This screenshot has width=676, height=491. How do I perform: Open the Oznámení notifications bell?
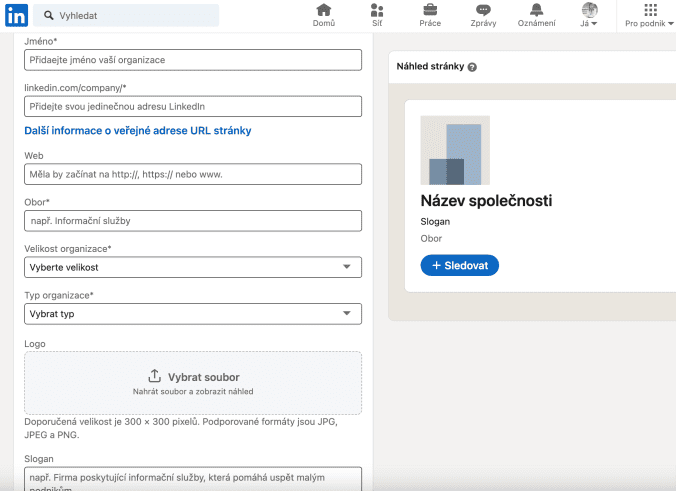coord(536,11)
